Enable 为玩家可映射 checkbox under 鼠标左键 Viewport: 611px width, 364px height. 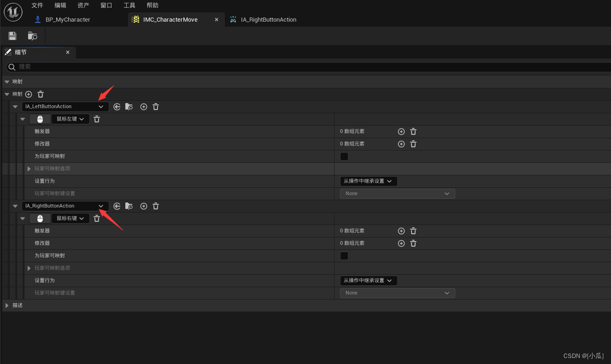(x=344, y=156)
